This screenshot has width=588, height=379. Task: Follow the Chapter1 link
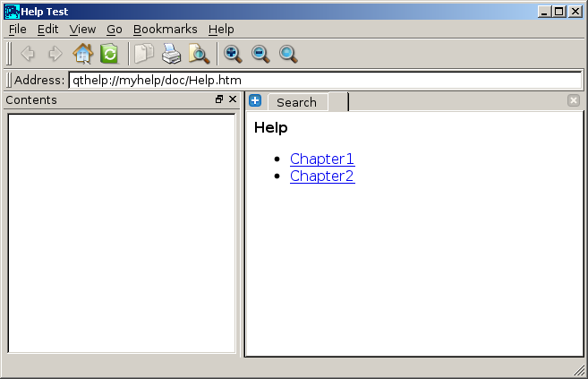321,159
